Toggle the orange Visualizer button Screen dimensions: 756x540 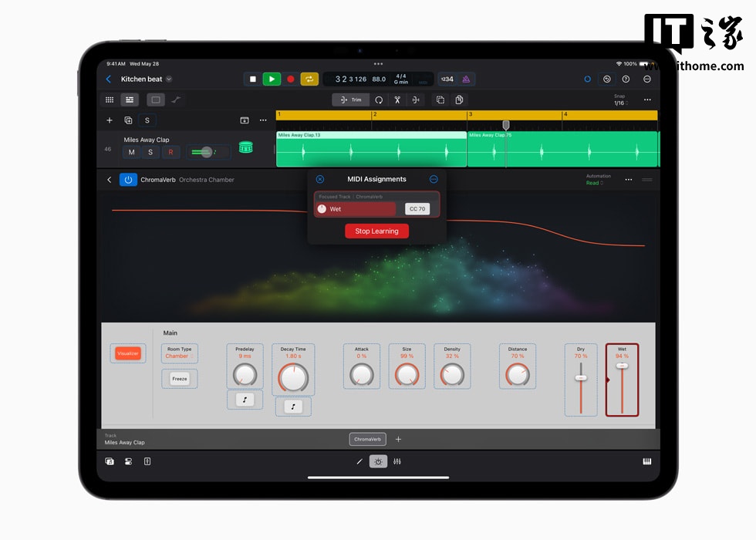pos(128,353)
